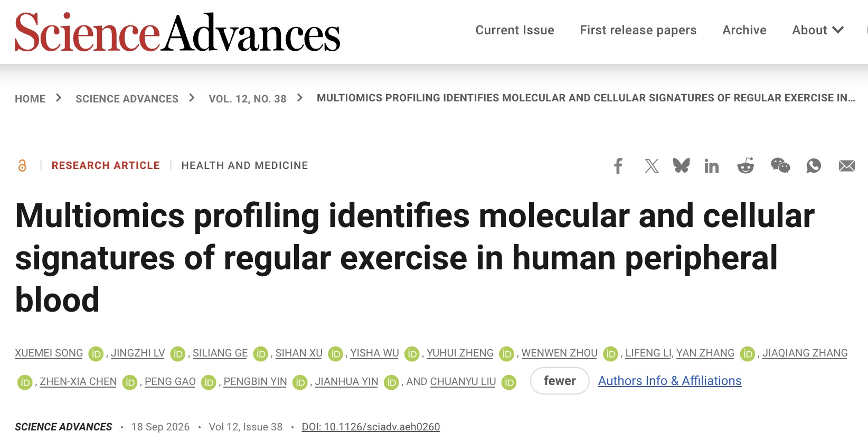Go to Vol. 12, No. 38 breadcrumb
This screenshot has height=441, width=868.
pos(248,99)
